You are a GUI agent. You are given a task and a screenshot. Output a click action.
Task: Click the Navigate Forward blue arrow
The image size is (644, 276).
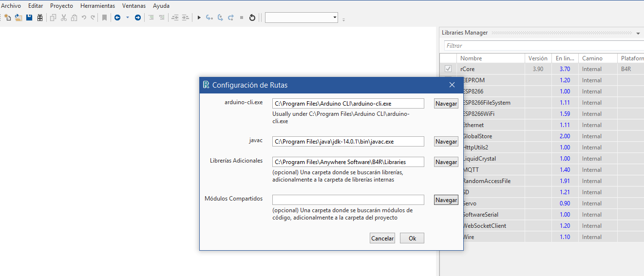click(138, 18)
